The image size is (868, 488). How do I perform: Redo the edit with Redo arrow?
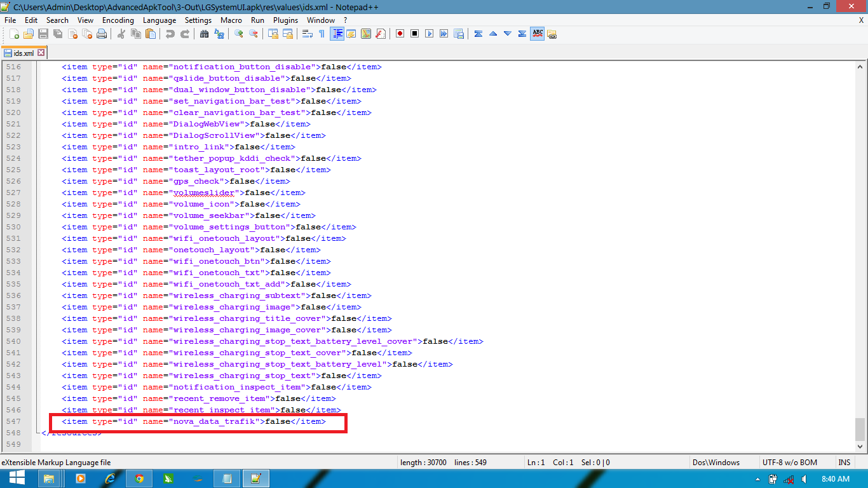tap(184, 34)
